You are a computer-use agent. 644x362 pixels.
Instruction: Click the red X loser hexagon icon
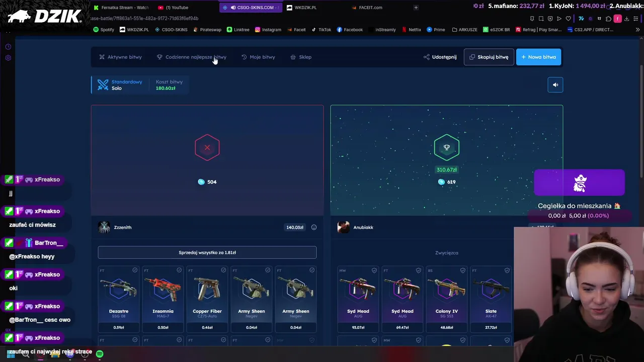point(207,148)
